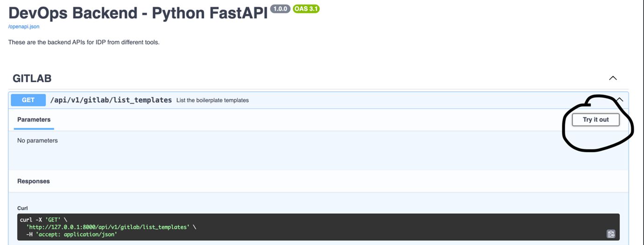
Task: Click the 'backend APIs for IDP' description
Action: pos(84,42)
